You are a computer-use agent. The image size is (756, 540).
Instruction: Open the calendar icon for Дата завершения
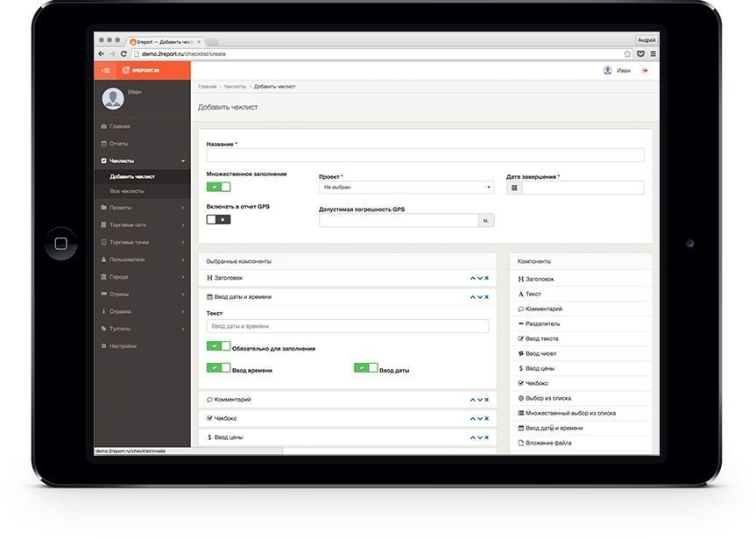tap(514, 188)
